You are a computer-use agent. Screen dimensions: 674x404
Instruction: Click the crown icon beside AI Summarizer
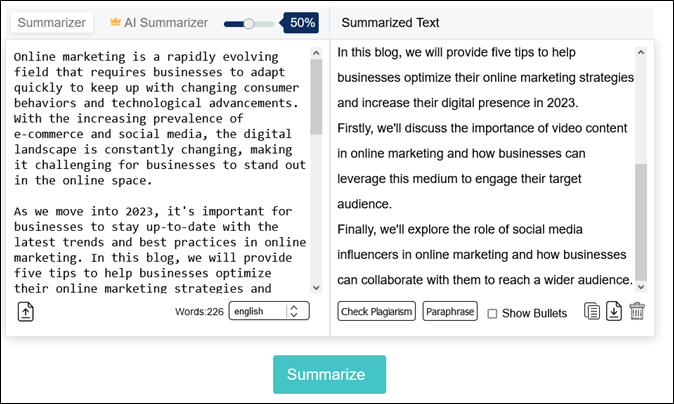(x=115, y=22)
